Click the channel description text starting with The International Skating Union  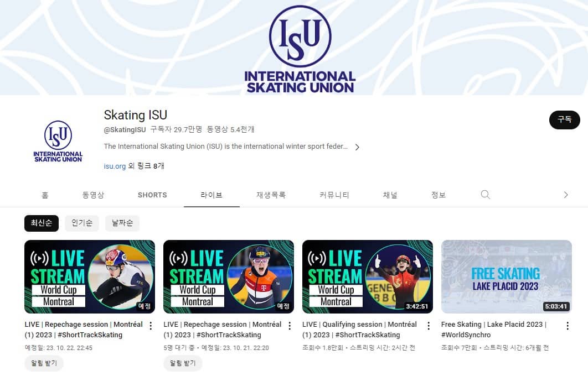point(226,147)
